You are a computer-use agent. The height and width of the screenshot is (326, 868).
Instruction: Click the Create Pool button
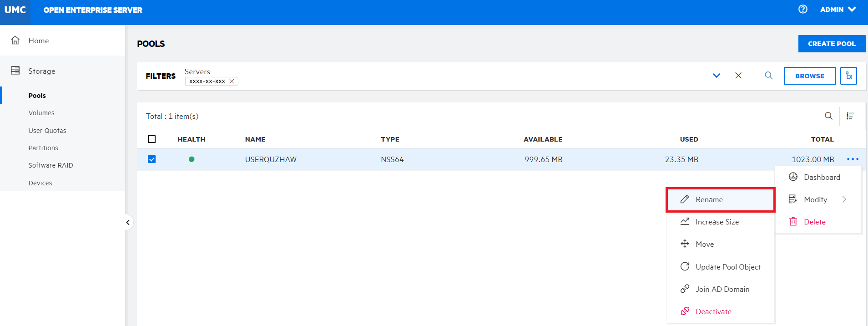click(x=831, y=44)
